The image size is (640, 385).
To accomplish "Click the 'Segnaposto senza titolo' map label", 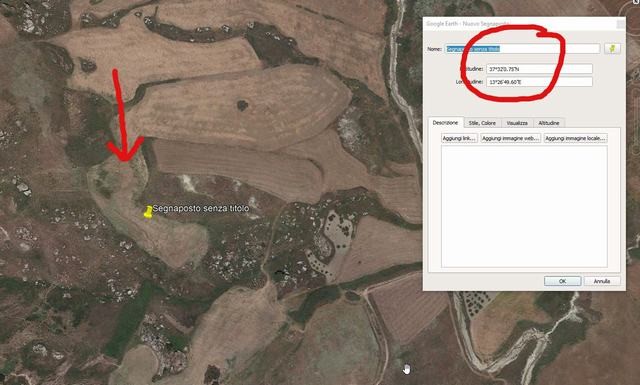I will [201, 208].
